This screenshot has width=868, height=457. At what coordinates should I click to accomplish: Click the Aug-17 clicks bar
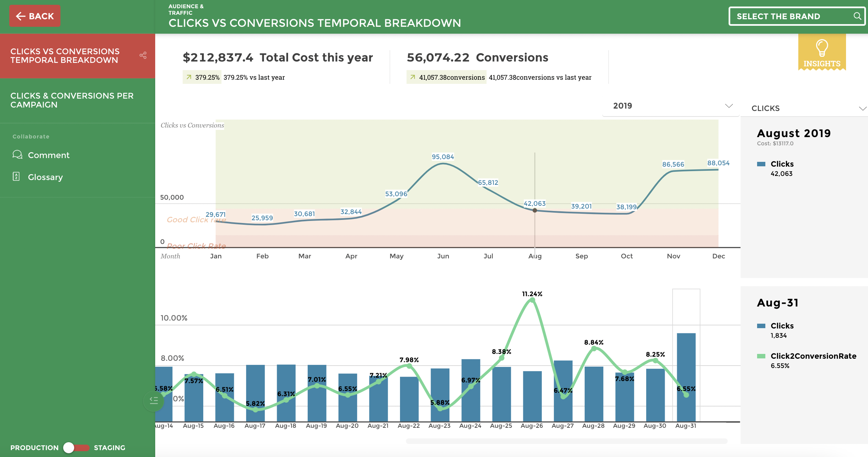pyautogui.click(x=255, y=393)
